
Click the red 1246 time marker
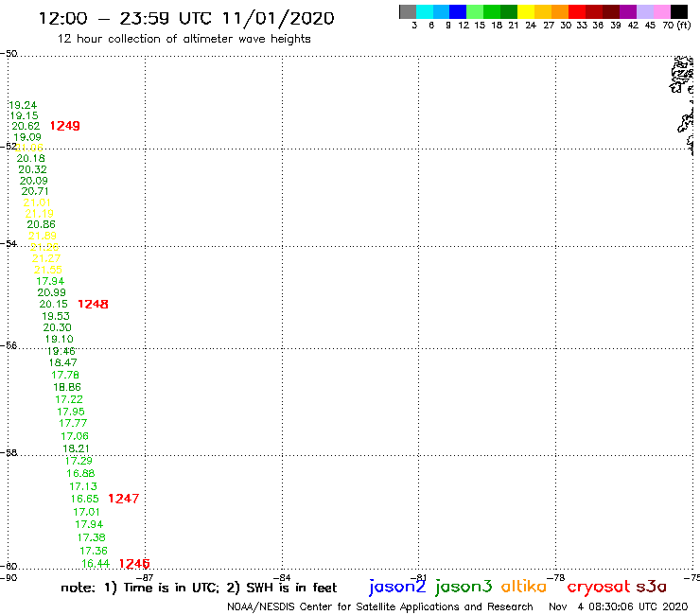tap(134, 564)
